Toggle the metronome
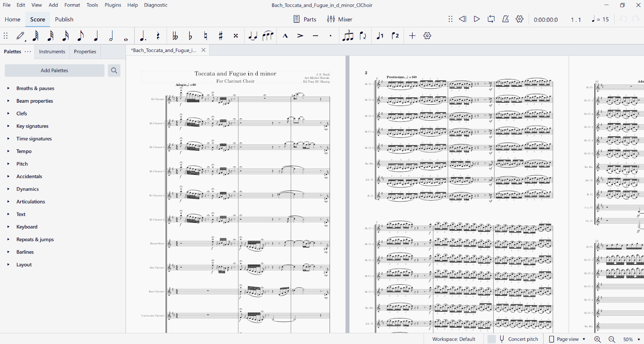 tap(506, 19)
